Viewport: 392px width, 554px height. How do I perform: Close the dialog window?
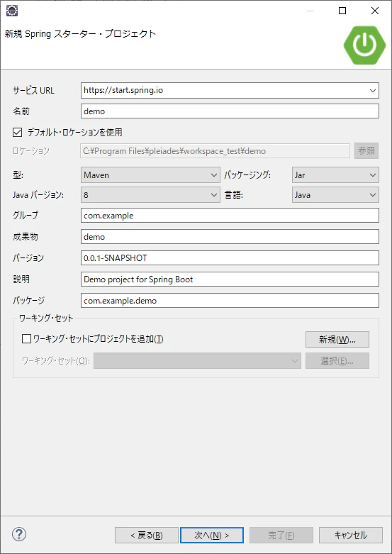(375, 11)
